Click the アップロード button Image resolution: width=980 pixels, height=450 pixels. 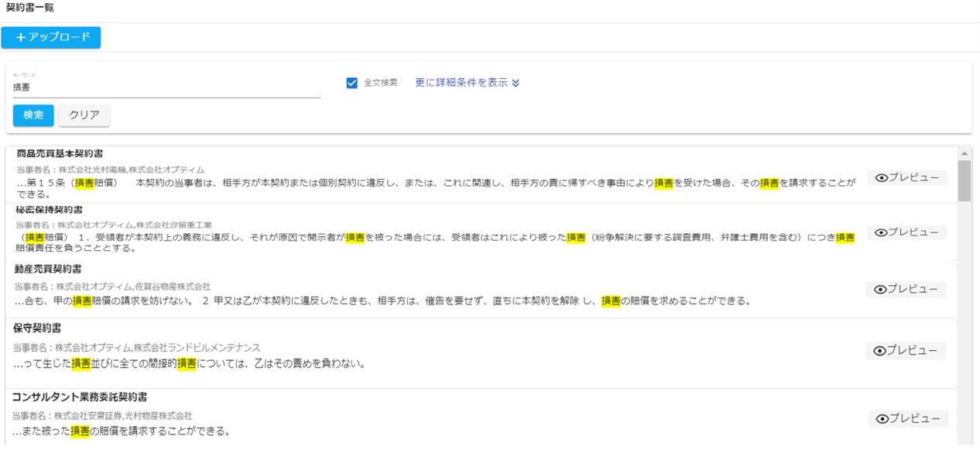51,37
